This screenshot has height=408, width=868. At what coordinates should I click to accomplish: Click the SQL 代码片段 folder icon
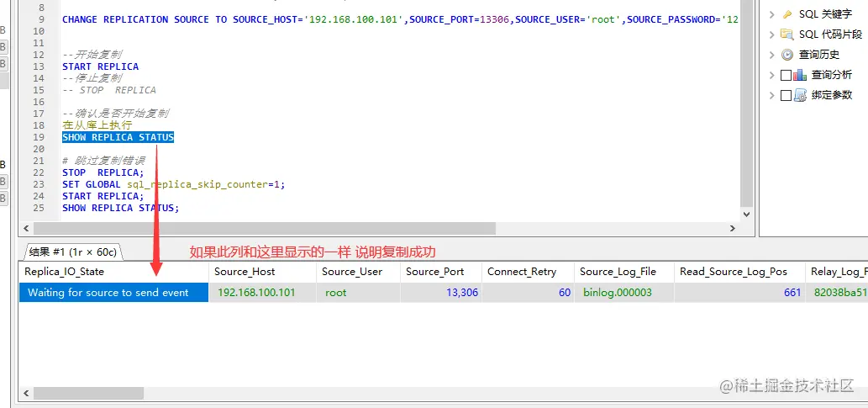tap(787, 34)
